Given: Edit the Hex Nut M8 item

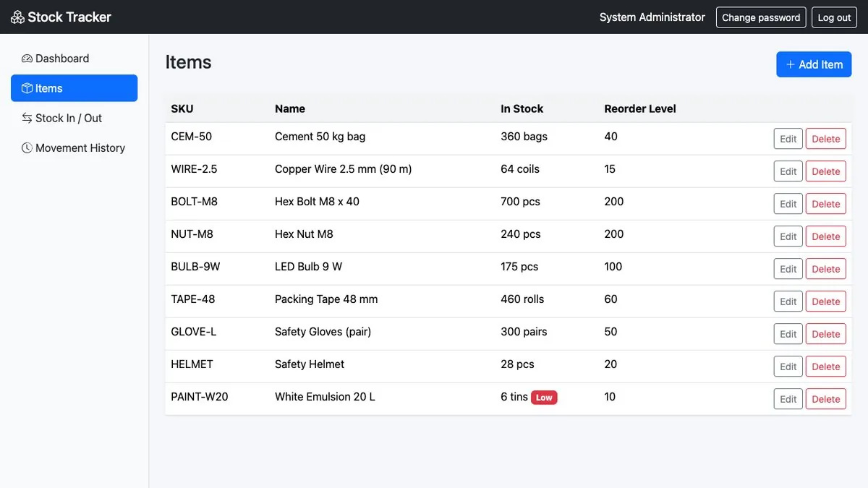Looking at the screenshot, I should coord(788,236).
